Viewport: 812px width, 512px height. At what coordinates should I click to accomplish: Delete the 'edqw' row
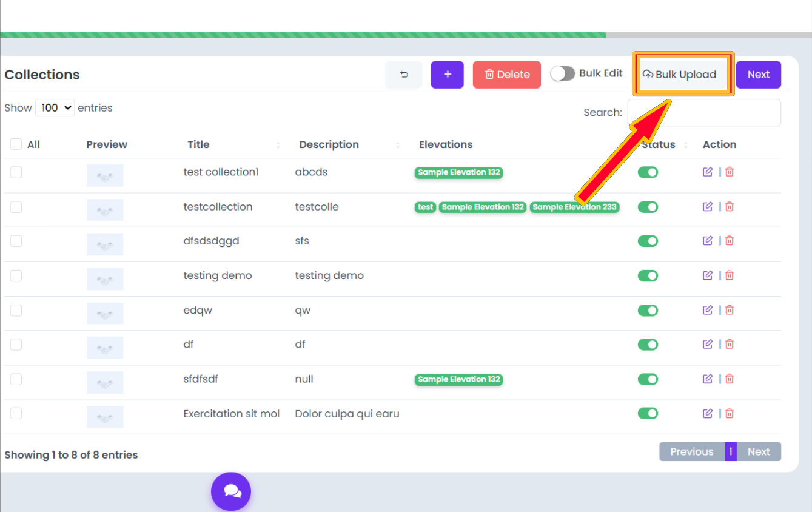pos(730,310)
